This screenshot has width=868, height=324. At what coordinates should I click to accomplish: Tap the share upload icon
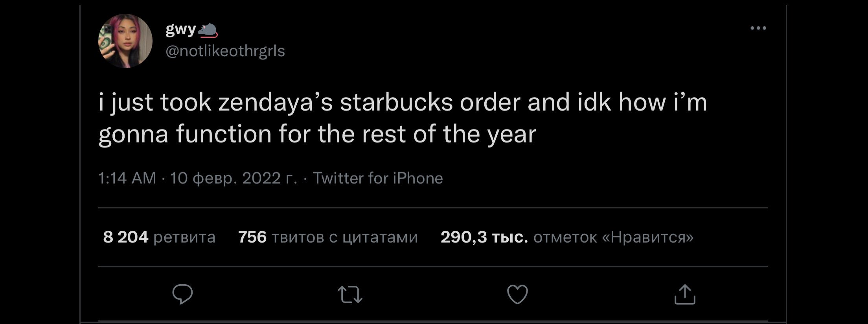685,294
